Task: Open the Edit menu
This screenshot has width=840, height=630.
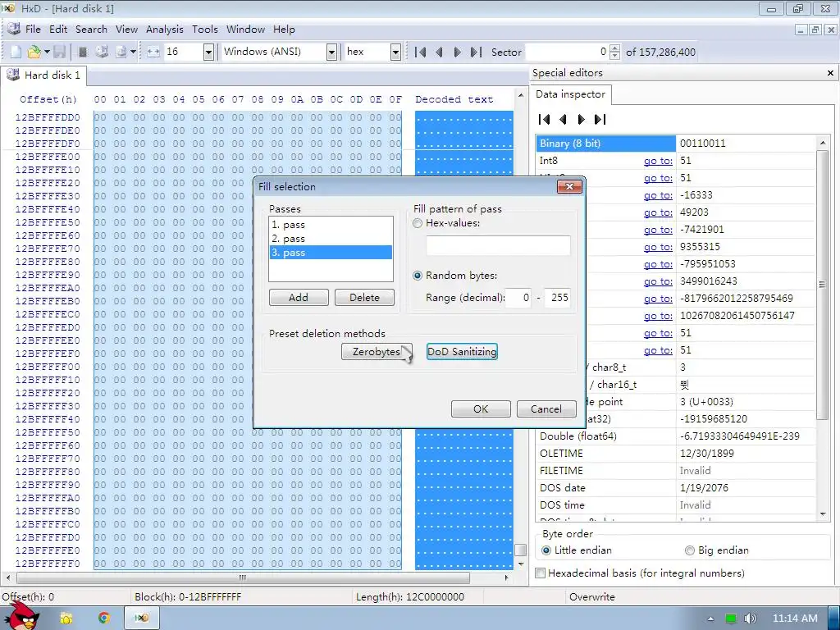Action: pyautogui.click(x=58, y=30)
